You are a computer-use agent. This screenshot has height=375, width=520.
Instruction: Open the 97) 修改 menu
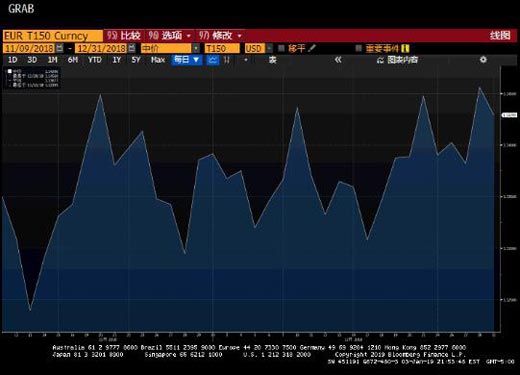click(219, 35)
